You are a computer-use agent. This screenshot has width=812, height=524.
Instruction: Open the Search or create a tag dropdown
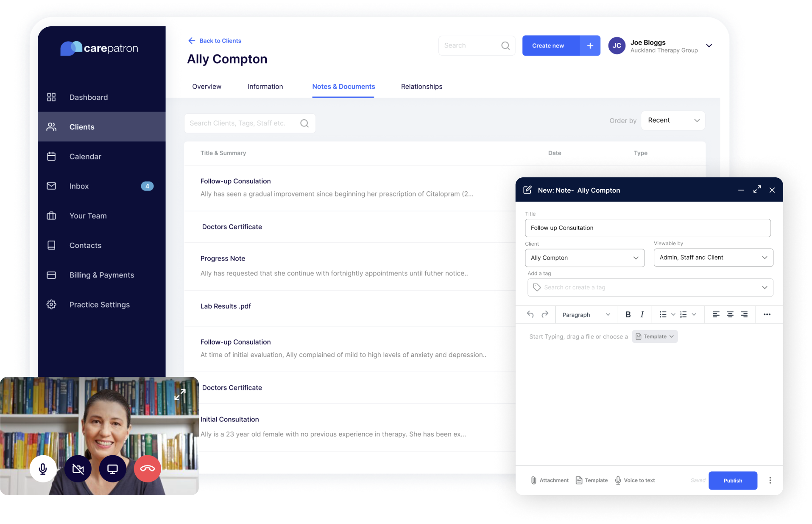(x=650, y=287)
